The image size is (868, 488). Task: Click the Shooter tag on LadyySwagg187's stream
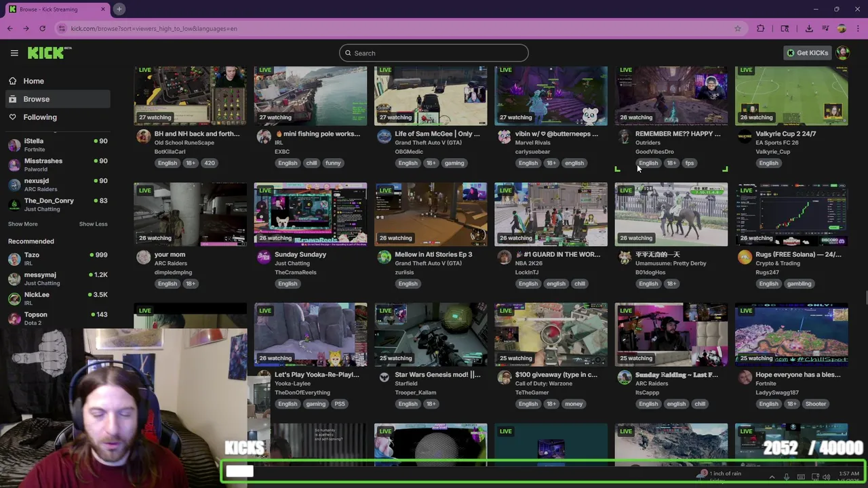816,404
